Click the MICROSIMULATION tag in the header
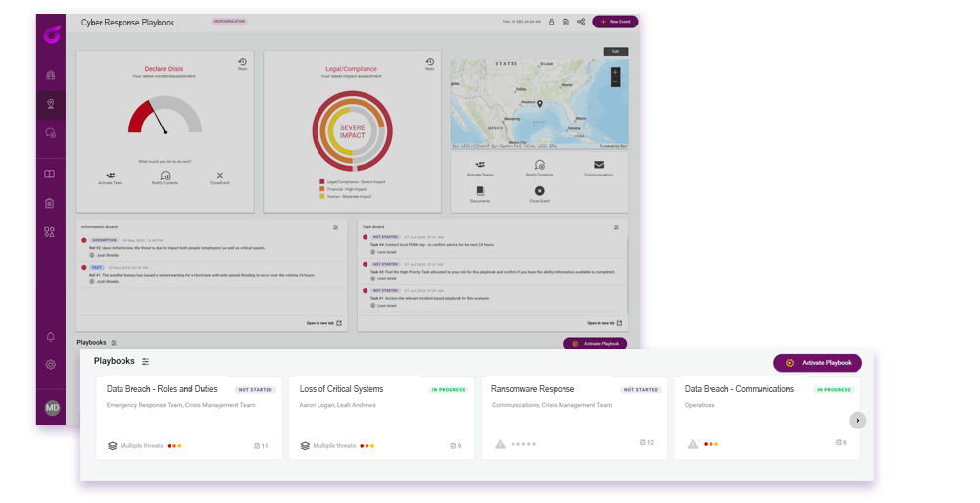Screen dimensions: 980x503 (229, 22)
